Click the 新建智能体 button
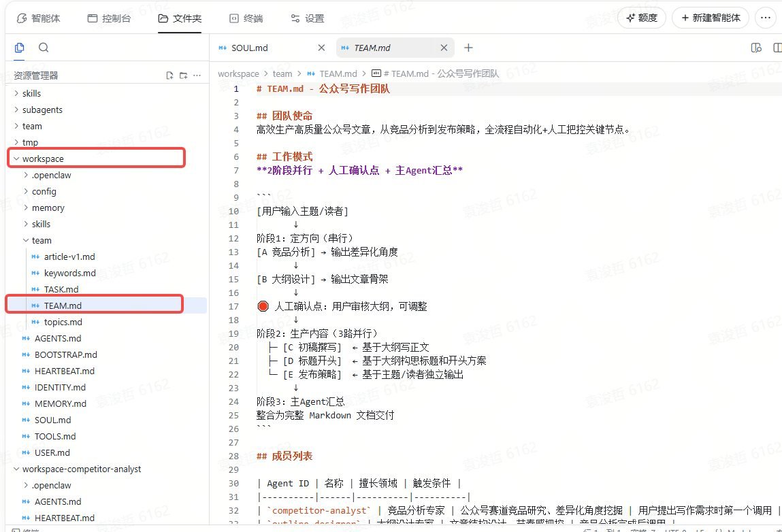This screenshot has height=532, width=782. [x=710, y=18]
